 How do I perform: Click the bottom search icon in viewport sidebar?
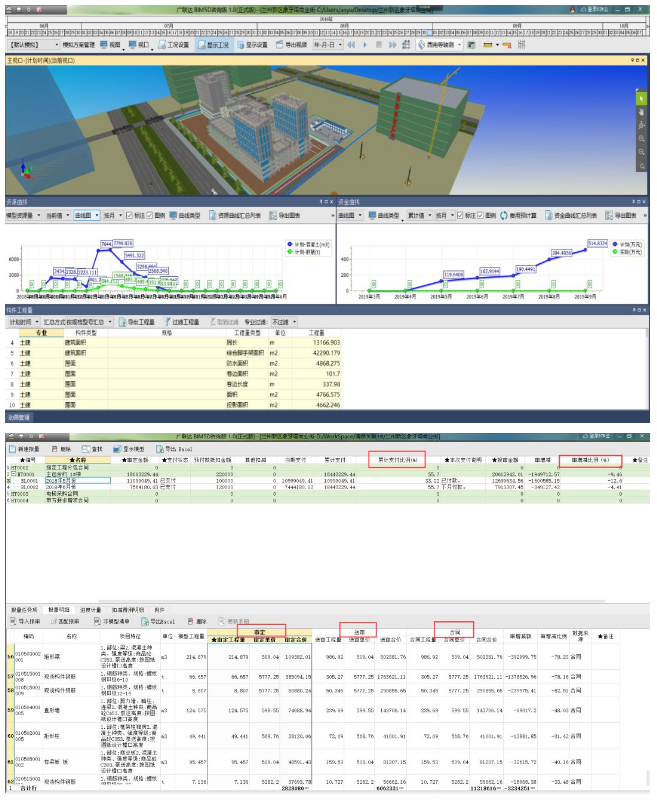click(641, 166)
